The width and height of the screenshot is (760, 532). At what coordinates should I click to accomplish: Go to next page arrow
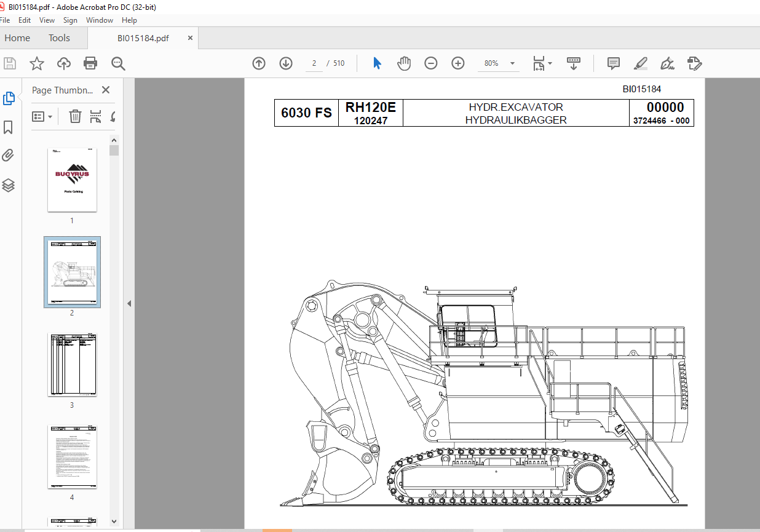coord(286,63)
